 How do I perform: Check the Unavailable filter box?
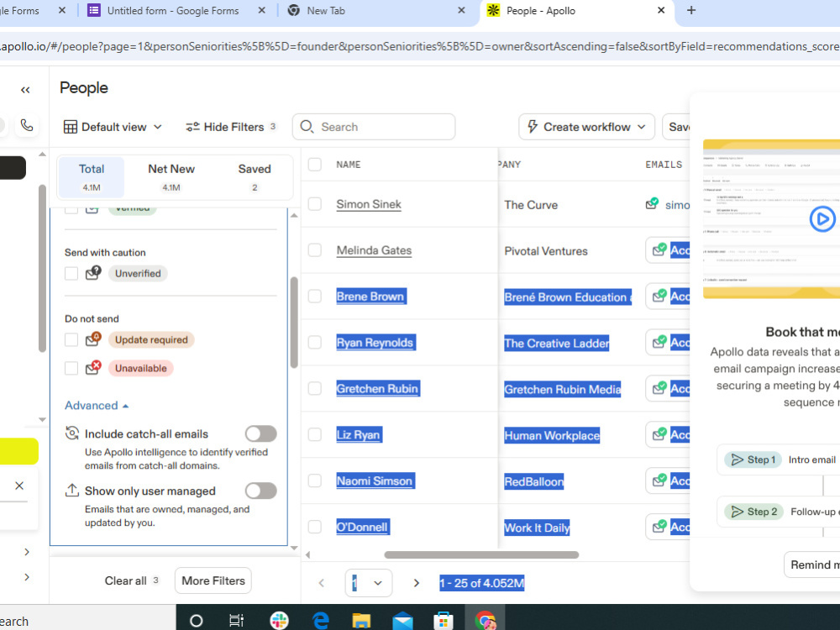[71, 368]
